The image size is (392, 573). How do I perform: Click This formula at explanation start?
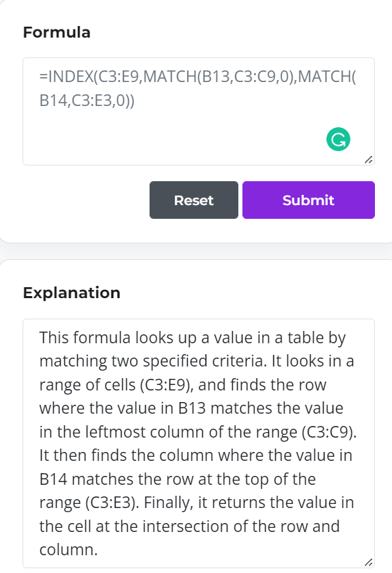(85, 338)
